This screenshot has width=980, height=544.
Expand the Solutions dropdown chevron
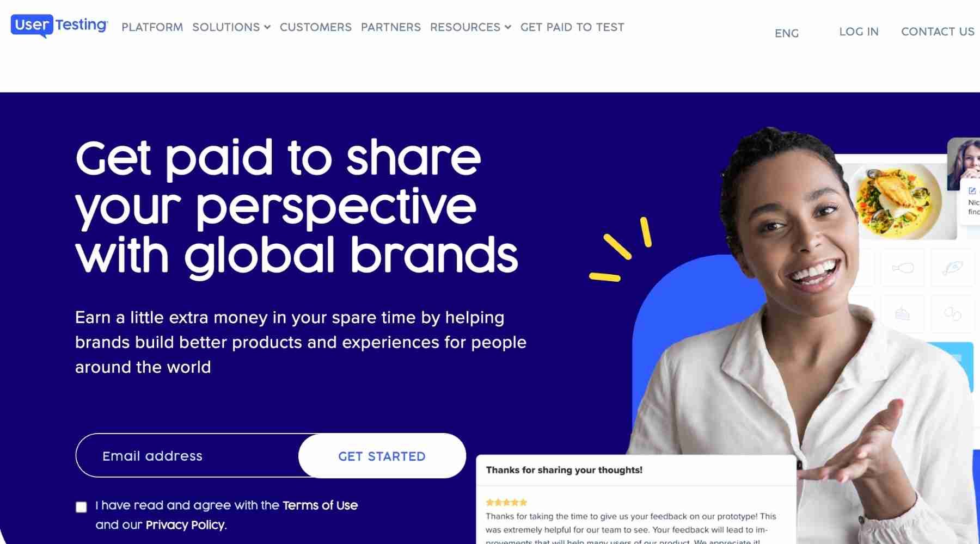[267, 27]
